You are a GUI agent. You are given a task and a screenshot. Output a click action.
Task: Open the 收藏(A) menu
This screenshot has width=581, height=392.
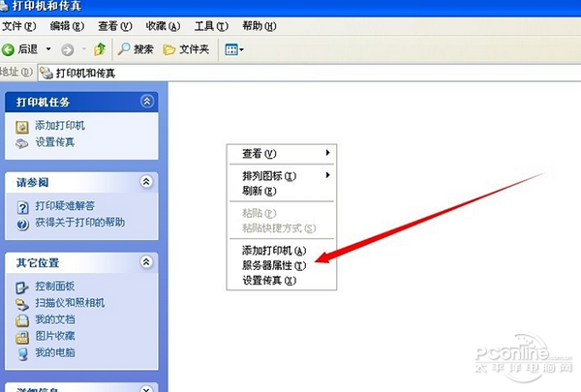163,26
